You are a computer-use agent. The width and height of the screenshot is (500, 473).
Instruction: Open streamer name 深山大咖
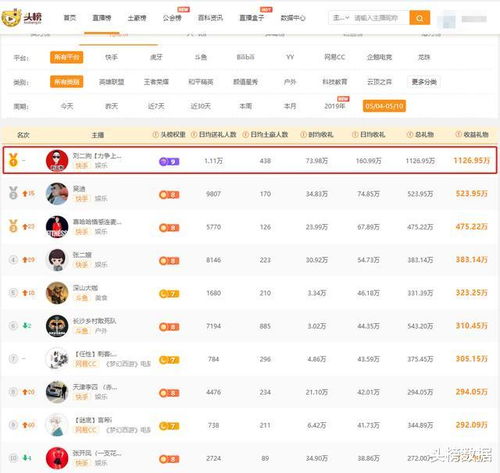pyautogui.click(x=85, y=288)
